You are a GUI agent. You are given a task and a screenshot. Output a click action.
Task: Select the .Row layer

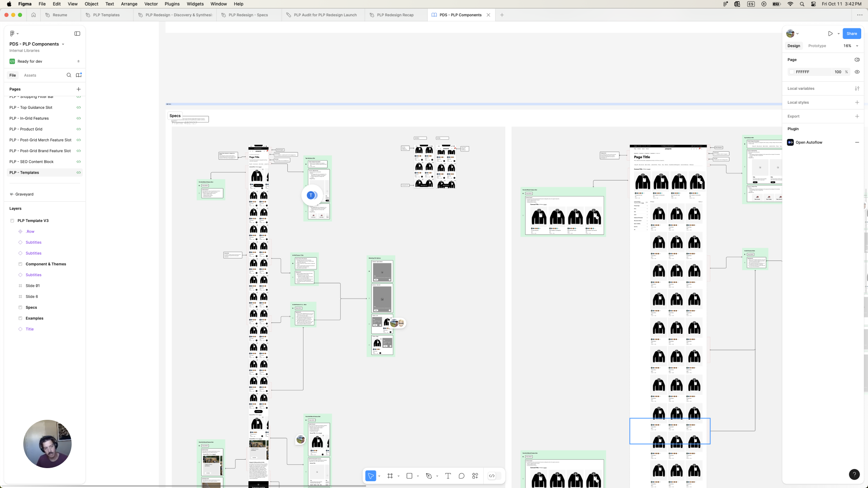[30, 232]
